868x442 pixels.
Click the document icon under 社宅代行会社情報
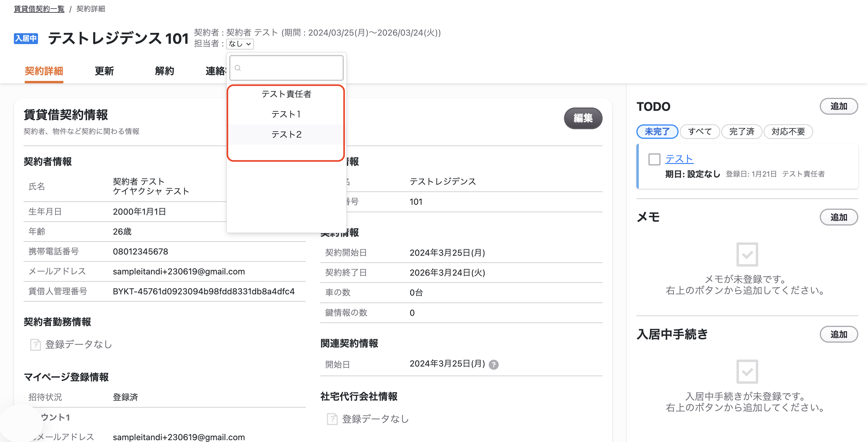click(x=332, y=419)
